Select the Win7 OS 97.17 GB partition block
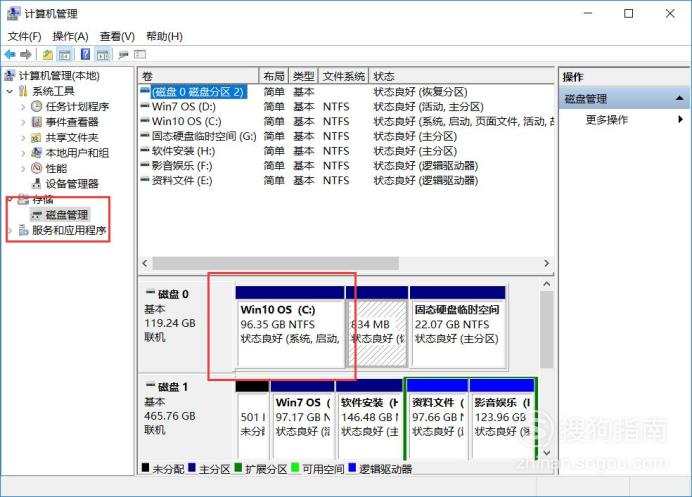Viewport: 692px width, 497px height. (302, 419)
